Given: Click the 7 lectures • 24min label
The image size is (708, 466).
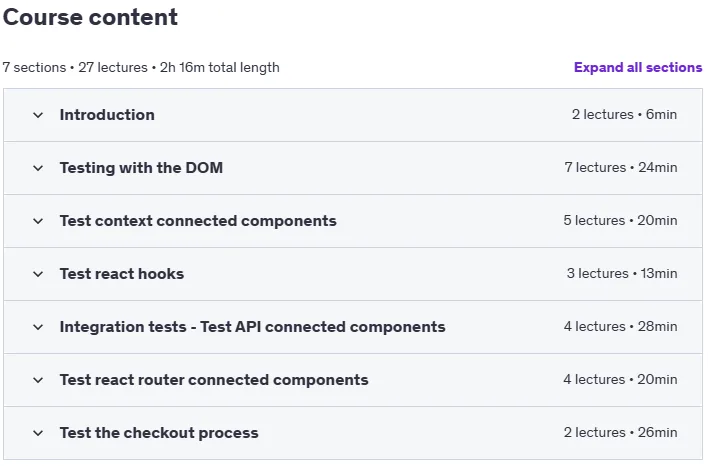Looking at the screenshot, I should pyautogui.click(x=621, y=167).
